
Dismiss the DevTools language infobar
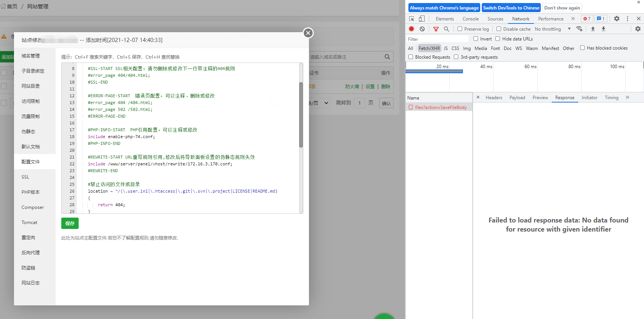click(x=639, y=2)
